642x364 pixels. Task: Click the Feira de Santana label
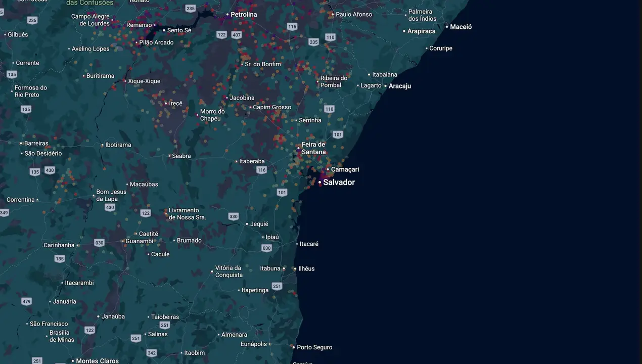[314, 148]
